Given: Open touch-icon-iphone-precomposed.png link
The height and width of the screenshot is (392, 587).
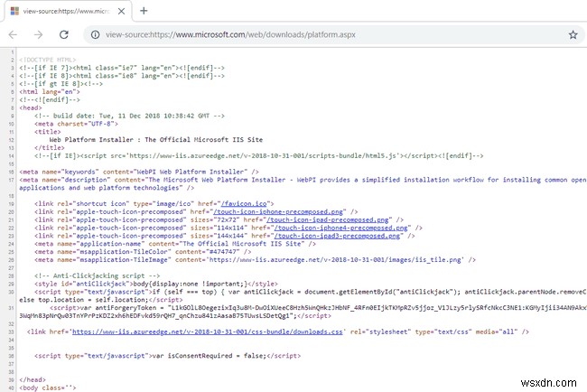Looking at the screenshot, I should click(278, 212).
